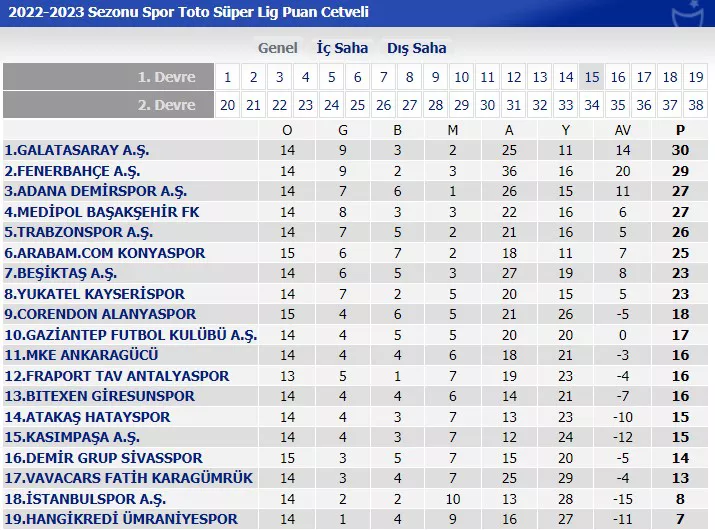This screenshot has height=530, width=715.
Task: Select week 38 in 2. Devre
Action: point(696,105)
